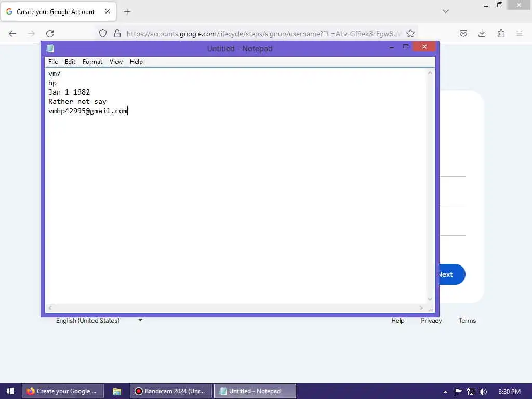The width and height of the screenshot is (532, 399).
Task: Click the network tray icon
Action: pyautogui.click(x=471, y=391)
